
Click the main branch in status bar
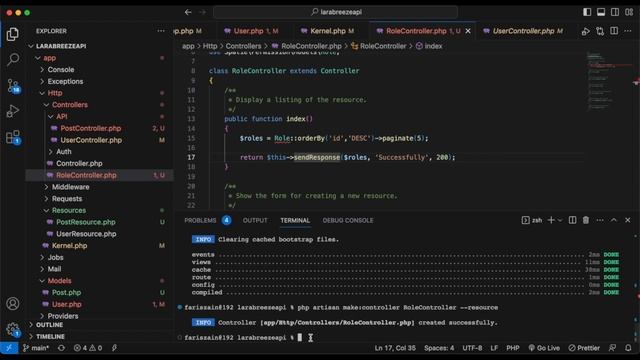point(36,348)
